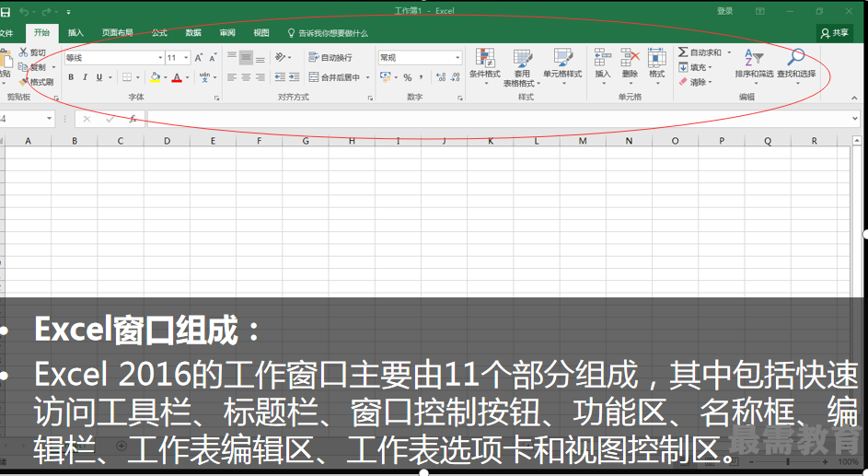Collapse the ribbon
Image resolution: width=868 pixels, height=476 pixels.
[x=854, y=98]
